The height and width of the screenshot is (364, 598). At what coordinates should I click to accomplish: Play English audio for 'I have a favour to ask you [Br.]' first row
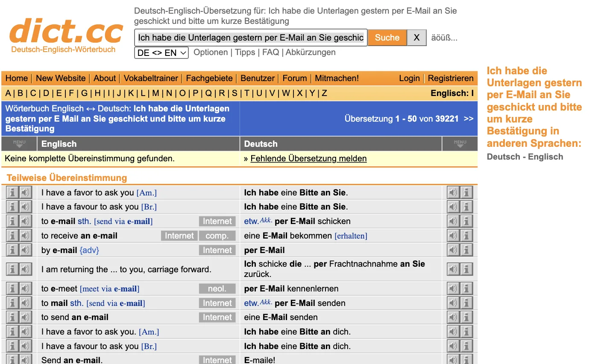click(26, 207)
